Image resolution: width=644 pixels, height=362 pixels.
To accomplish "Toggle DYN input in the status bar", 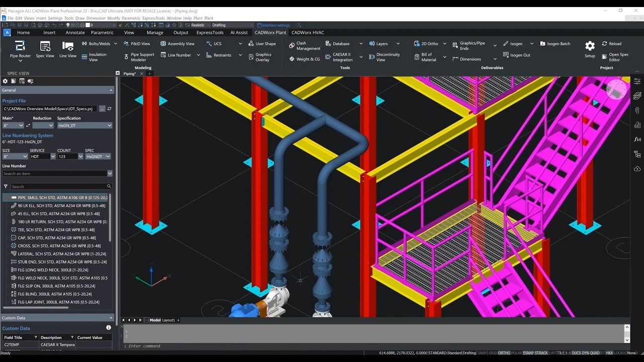I will click(x=586, y=353).
